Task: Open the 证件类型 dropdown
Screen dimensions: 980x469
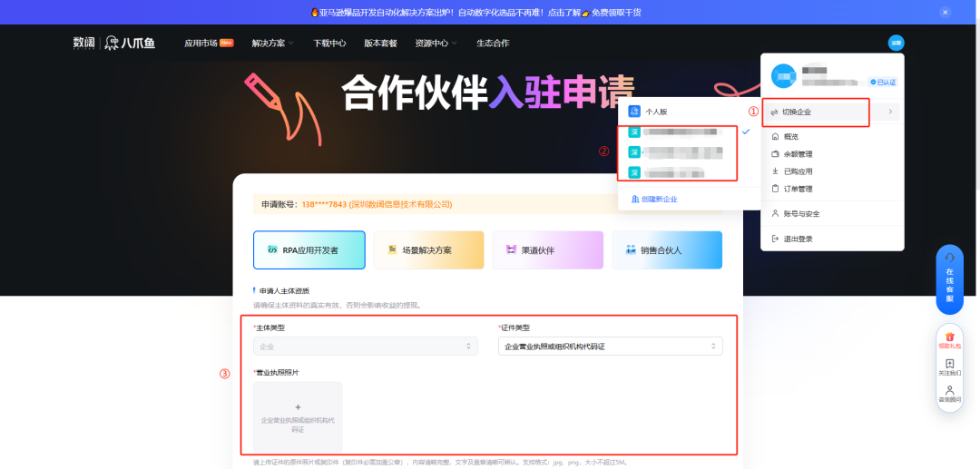Action: 611,346
